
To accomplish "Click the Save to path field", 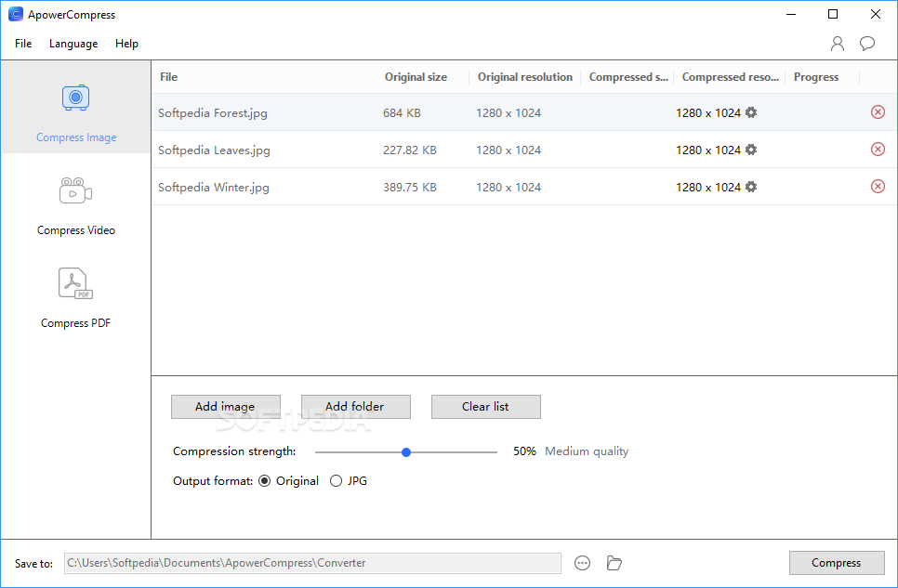I will tap(312, 563).
